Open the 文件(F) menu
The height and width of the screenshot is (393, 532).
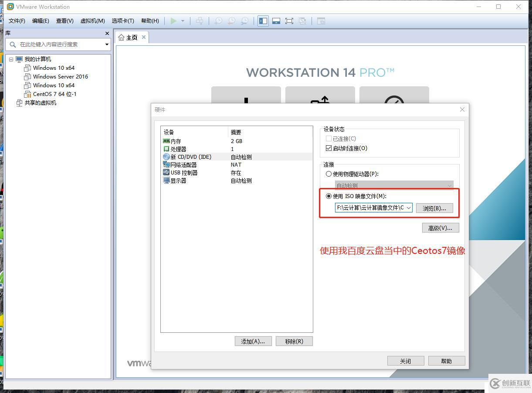point(17,21)
